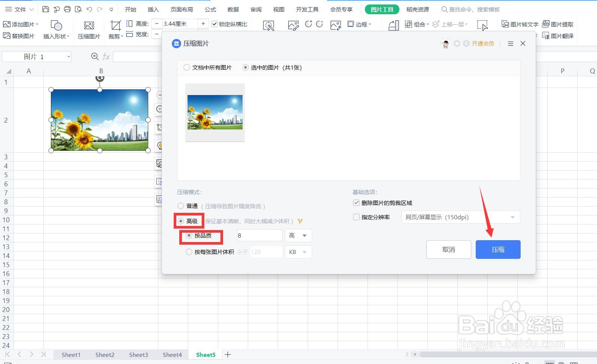Click the selection pane cursor icon
597x364 pixels.
(x=482, y=25)
